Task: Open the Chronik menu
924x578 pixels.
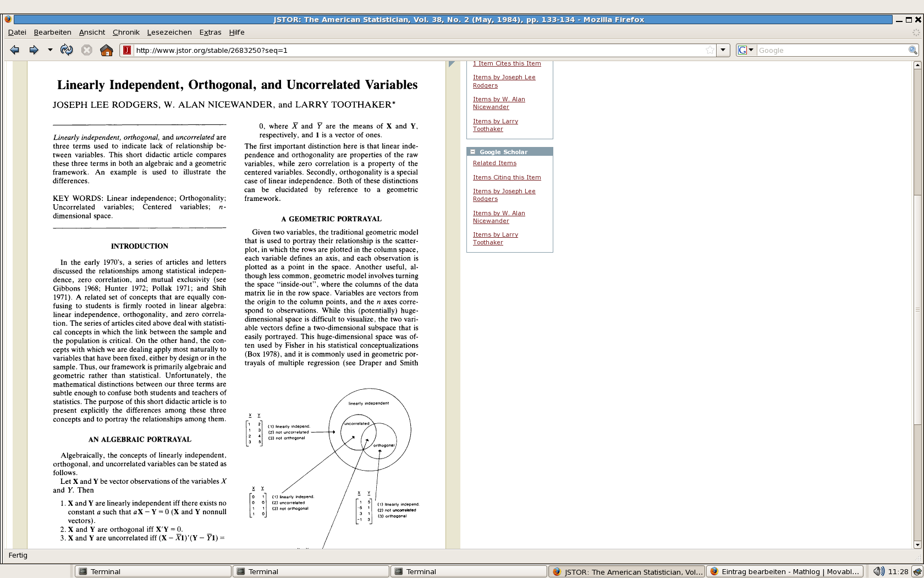Action: (126, 32)
